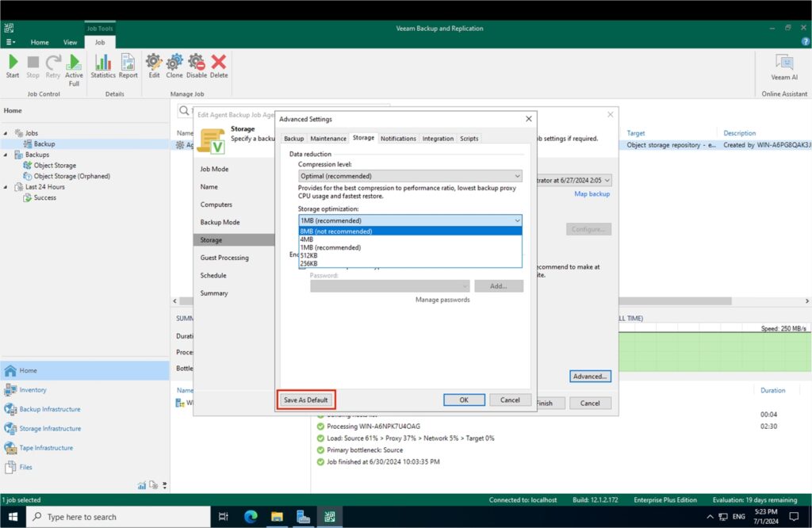Switch to the Maintenance tab
Screen dimensions: 812x528
pyautogui.click(x=327, y=139)
